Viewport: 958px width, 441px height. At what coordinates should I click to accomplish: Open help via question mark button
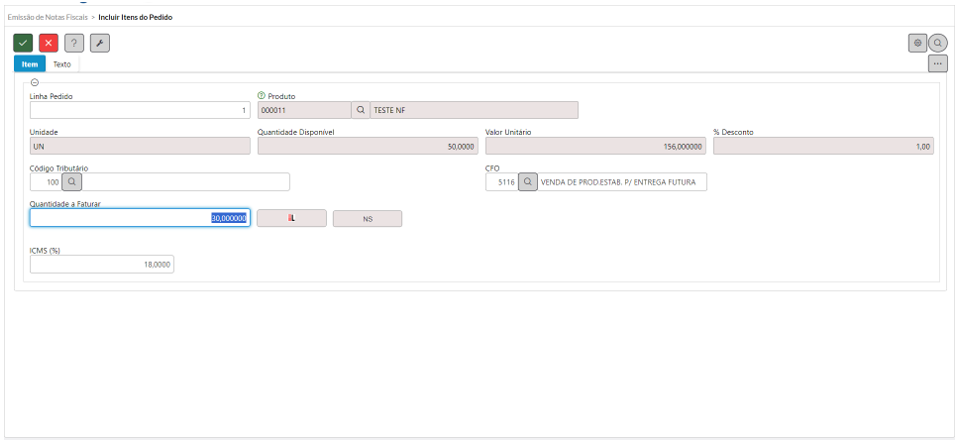[x=74, y=43]
